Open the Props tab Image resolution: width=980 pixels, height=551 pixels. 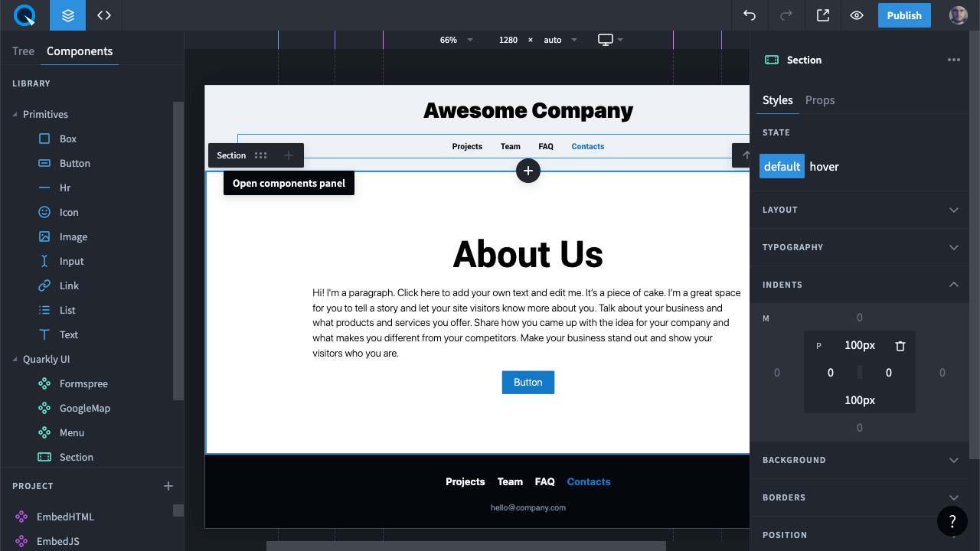(x=820, y=100)
